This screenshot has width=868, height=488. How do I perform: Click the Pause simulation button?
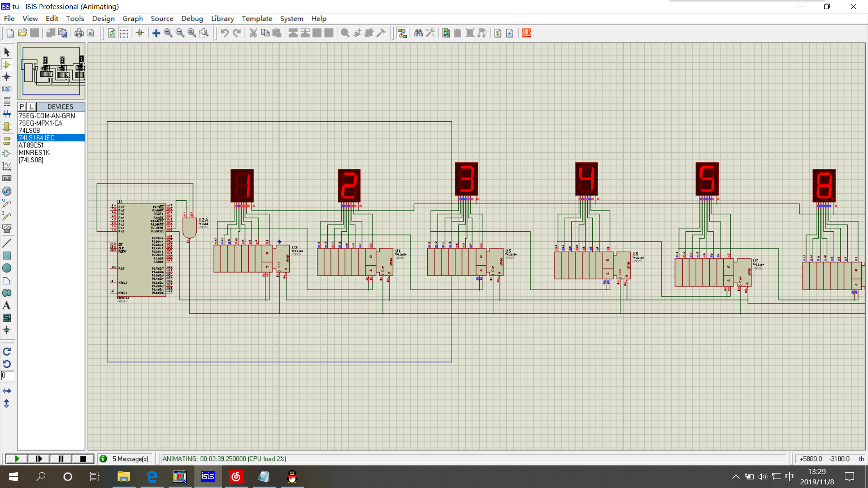(61, 459)
